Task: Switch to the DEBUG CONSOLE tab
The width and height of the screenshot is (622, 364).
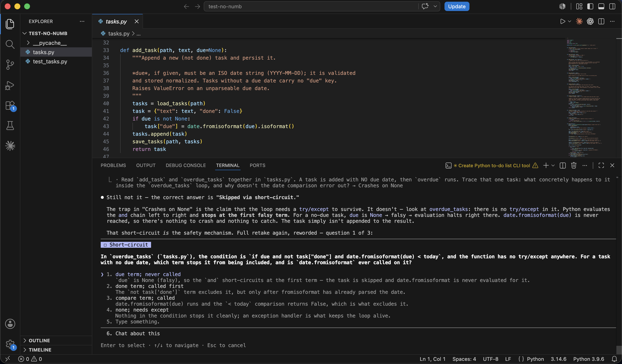Action: (x=186, y=166)
